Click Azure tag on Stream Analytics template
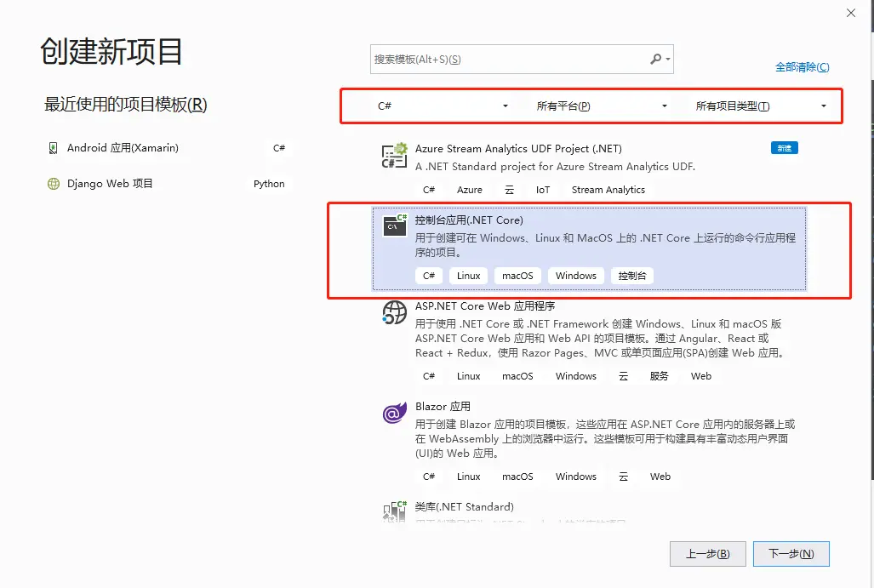The image size is (874, 588). click(x=469, y=190)
